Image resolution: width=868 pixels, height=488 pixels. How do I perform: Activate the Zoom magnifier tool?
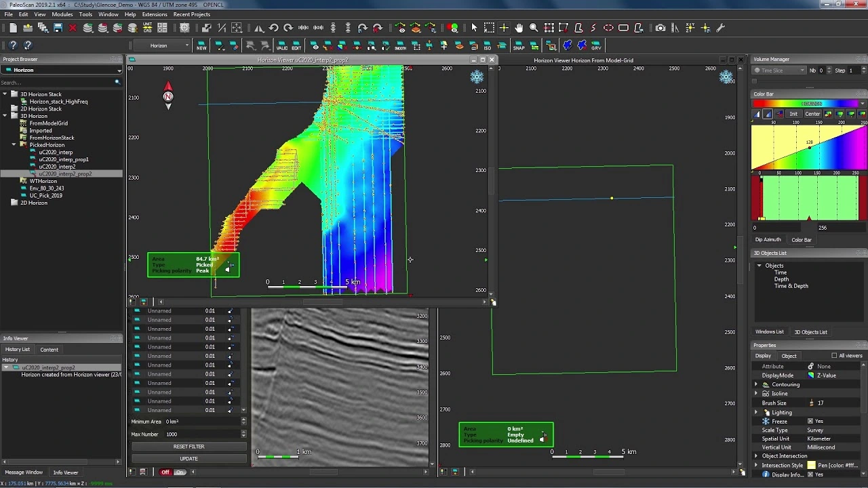pos(534,28)
